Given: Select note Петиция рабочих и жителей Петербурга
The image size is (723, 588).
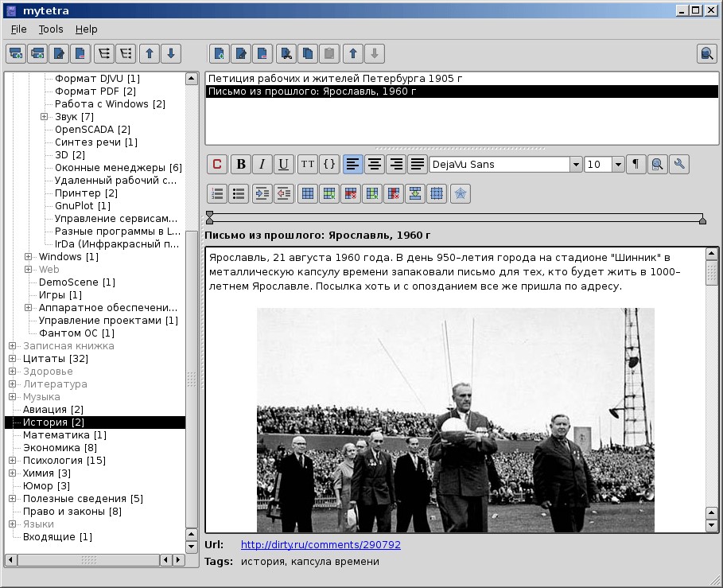Looking at the screenshot, I should coord(335,79).
